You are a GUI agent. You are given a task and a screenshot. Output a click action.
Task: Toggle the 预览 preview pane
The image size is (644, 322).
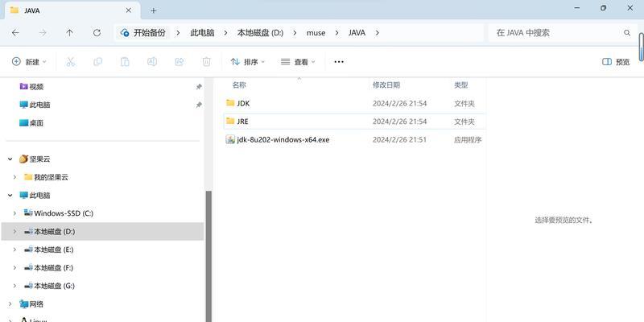coord(616,62)
